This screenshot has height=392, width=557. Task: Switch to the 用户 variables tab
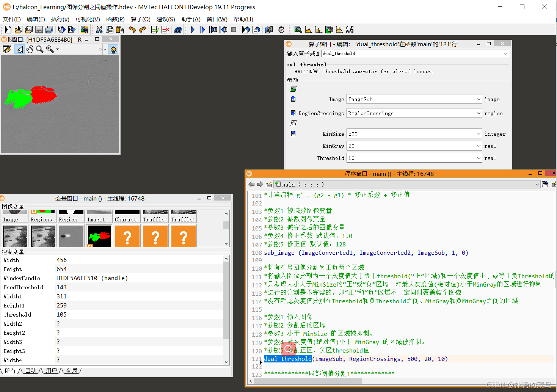[51, 371]
